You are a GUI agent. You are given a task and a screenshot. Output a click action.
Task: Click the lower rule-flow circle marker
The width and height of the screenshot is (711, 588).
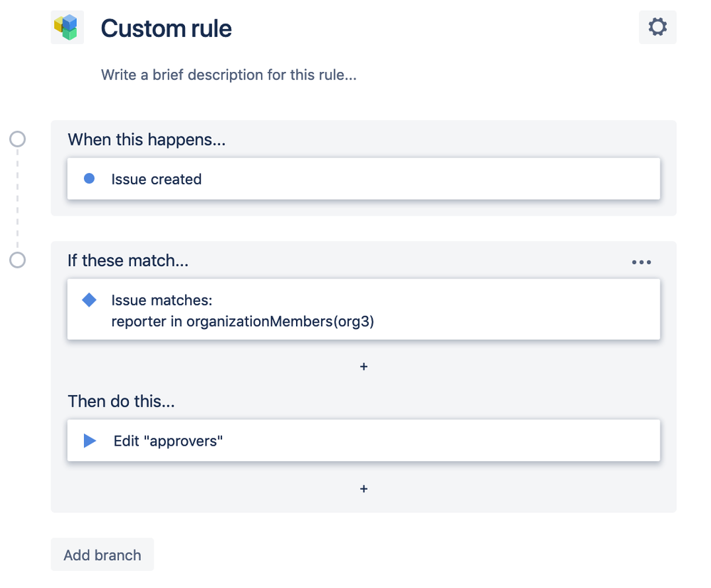click(17, 261)
